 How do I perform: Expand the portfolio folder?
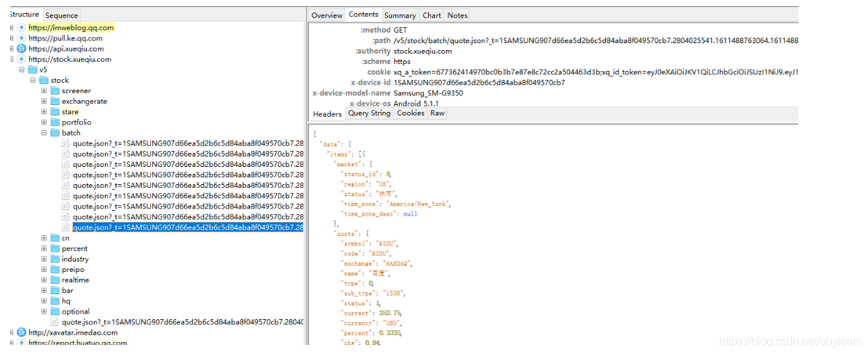click(44, 122)
